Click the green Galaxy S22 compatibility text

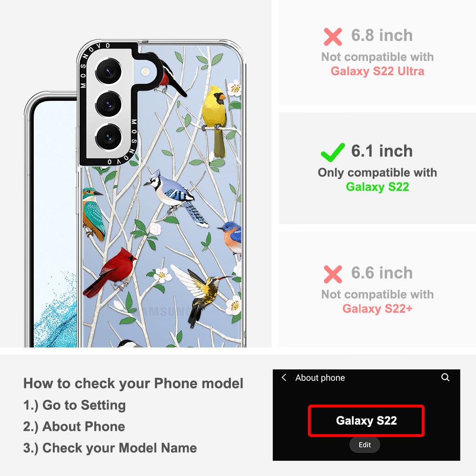[x=377, y=187]
